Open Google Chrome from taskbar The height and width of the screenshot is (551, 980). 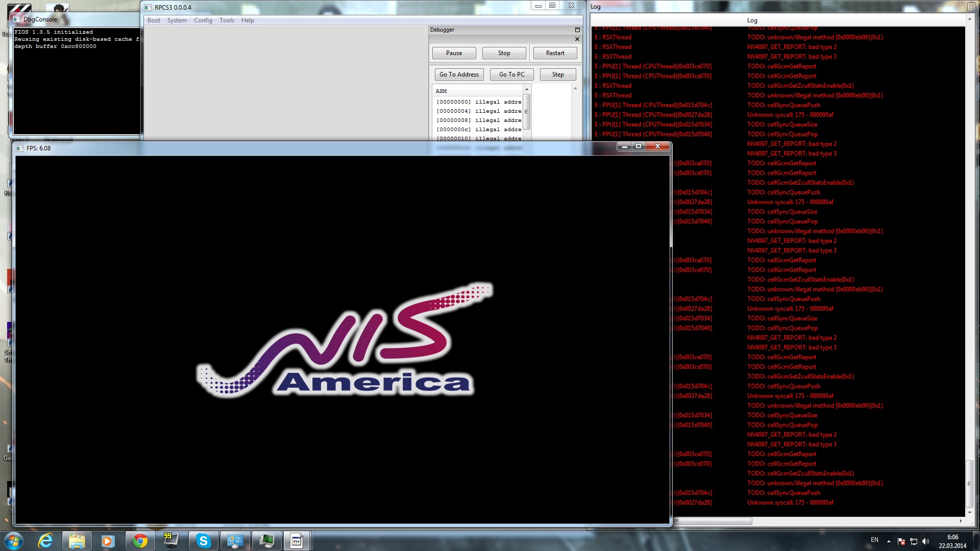[140, 541]
